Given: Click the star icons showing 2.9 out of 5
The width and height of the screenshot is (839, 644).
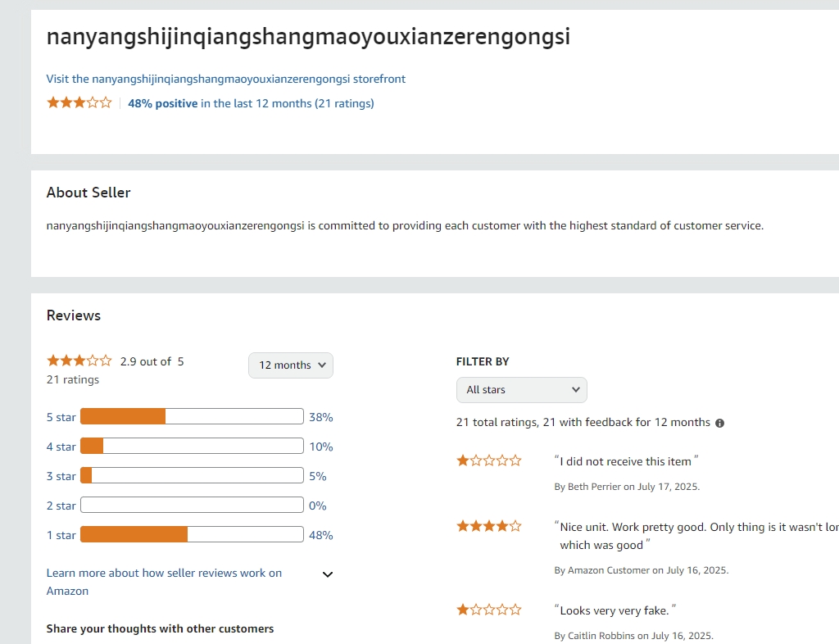Looking at the screenshot, I should (79, 361).
